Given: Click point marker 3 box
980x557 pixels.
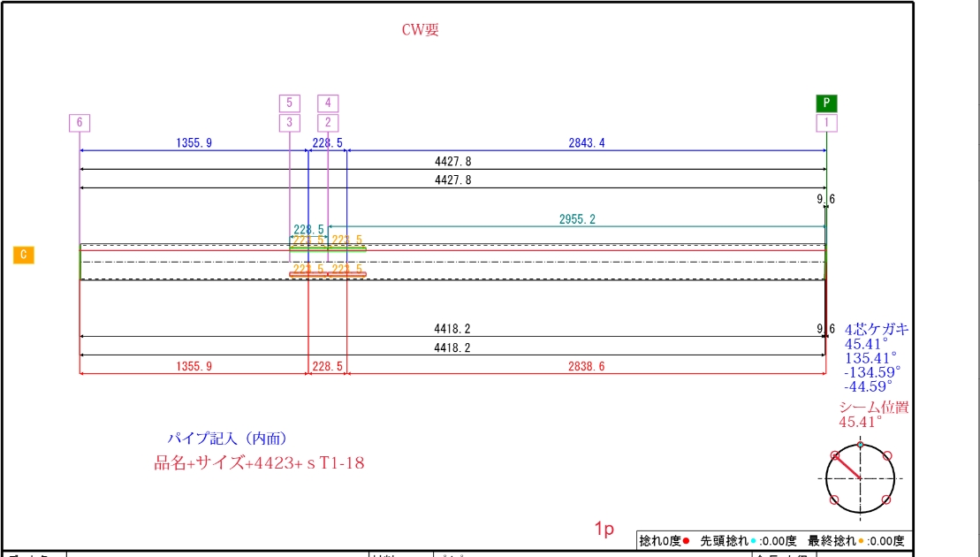Looking at the screenshot, I should [x=289, y=123].
